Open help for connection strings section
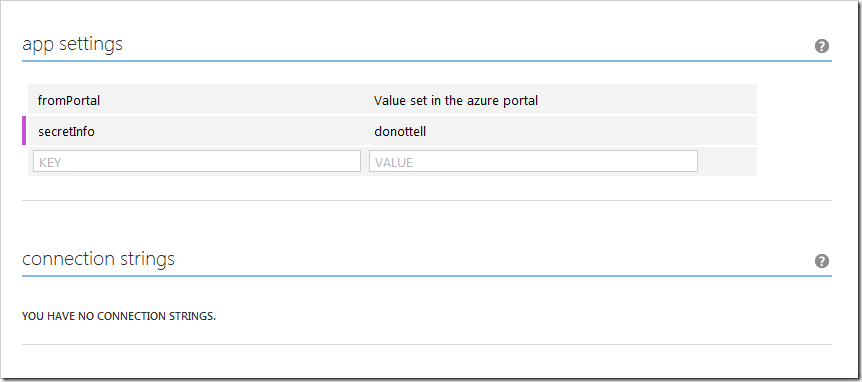Viewport: 862px width, 382px height. (x=821, y=261)
